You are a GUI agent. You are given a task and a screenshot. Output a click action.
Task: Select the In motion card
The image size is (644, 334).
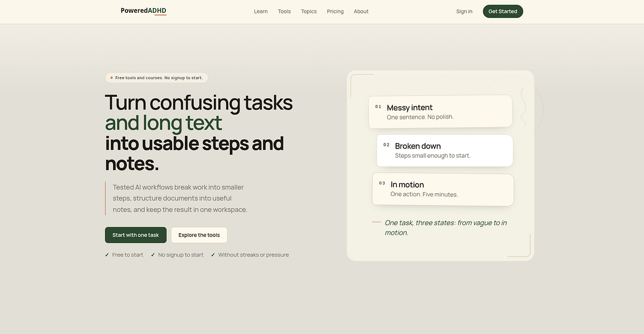443,189
